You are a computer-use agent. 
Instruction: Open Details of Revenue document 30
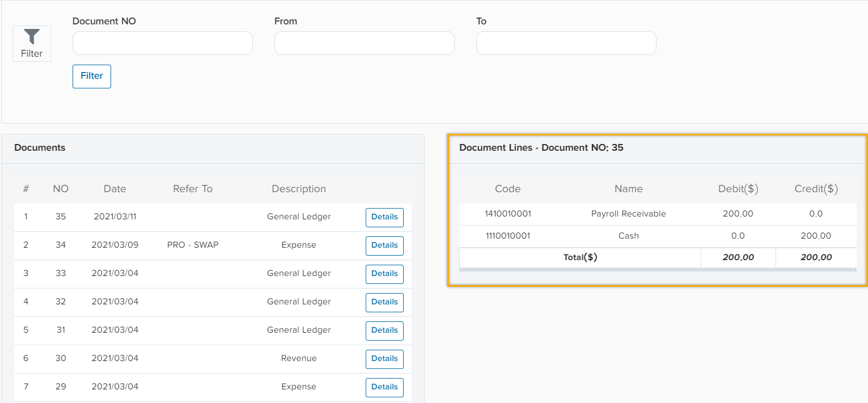tap(384, 359)
